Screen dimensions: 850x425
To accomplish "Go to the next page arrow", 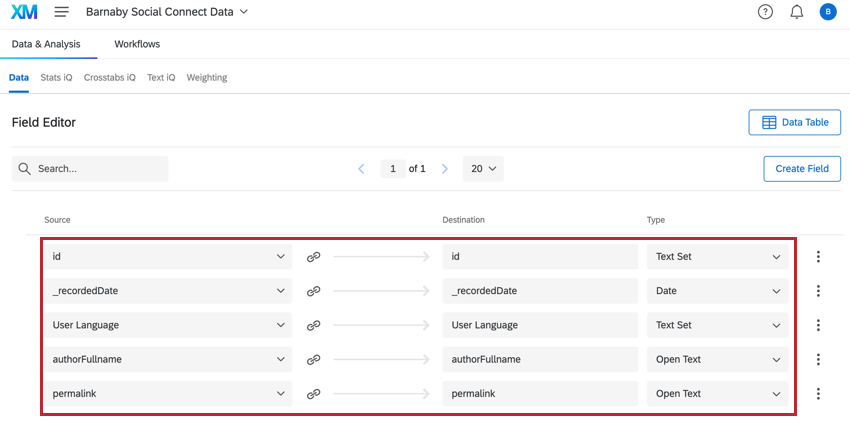I will [x=445, y=169].
